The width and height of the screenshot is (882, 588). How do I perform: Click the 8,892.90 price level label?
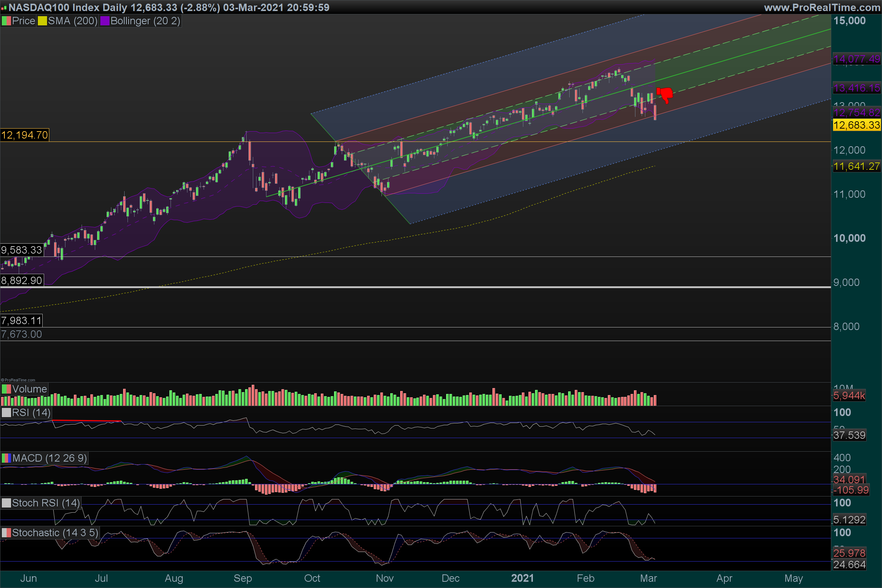[x=21, y=280]
